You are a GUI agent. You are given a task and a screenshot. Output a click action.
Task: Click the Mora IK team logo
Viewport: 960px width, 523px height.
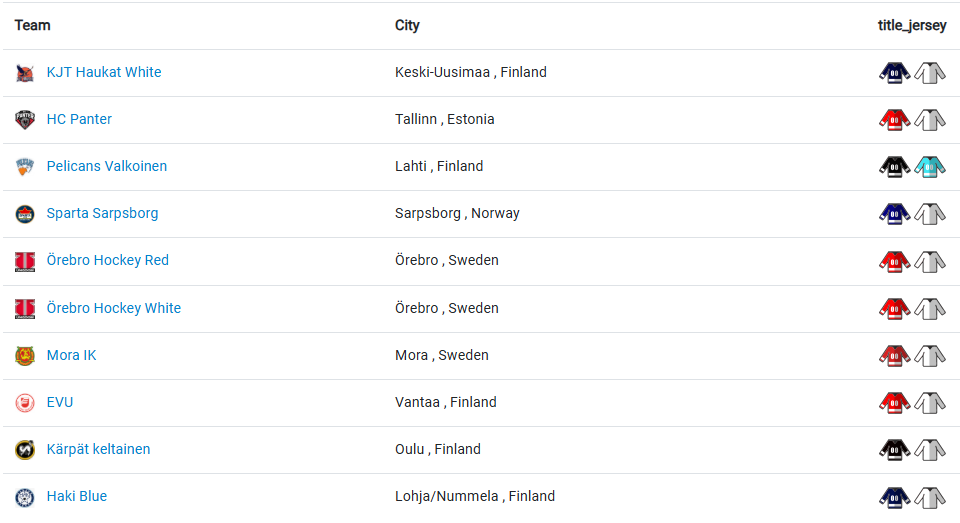tap(25, 356)
